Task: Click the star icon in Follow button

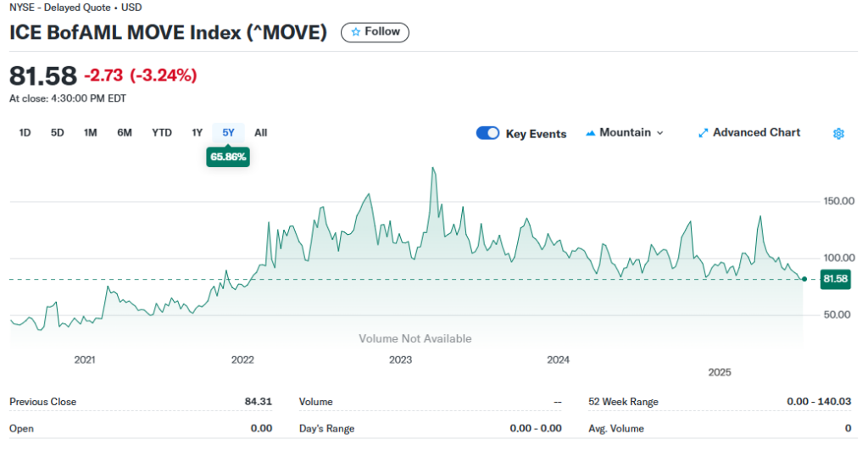Action: [x=355, y=32]
